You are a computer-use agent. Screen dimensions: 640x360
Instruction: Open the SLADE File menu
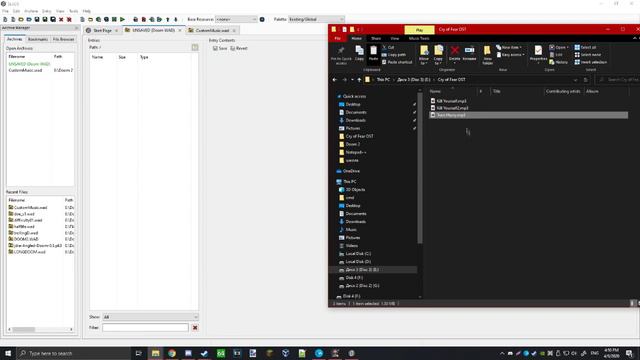click(x=5, y=11)
